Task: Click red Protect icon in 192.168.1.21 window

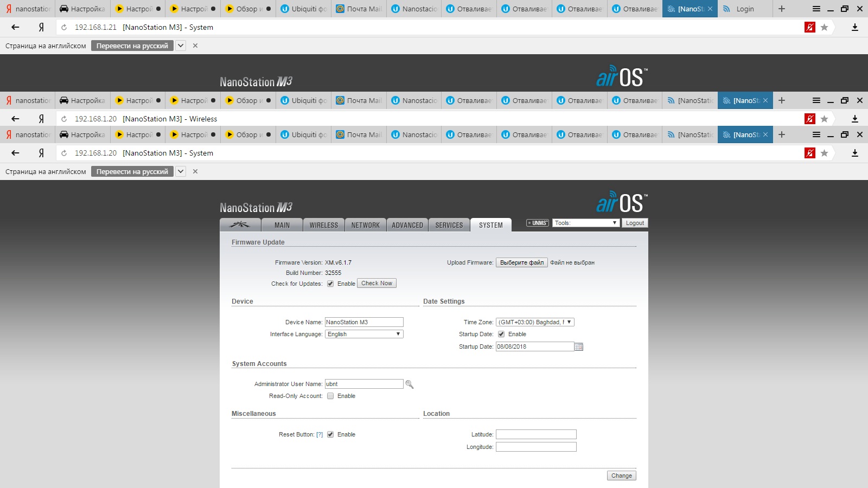Action: 810,27
